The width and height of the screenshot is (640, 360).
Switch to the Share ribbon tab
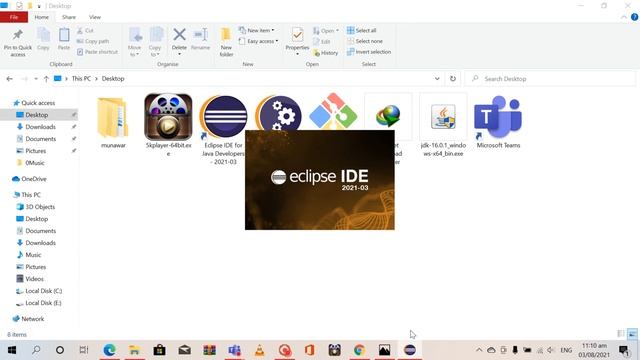click(69, 17)
